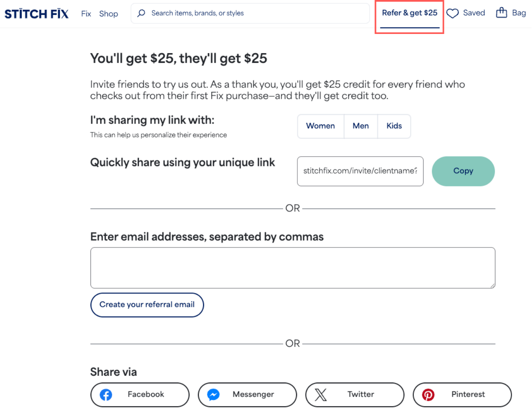Grab the email text area resize handle
Image resolution: width=532 pixels, height=419 pixels.
coord(492,286)
